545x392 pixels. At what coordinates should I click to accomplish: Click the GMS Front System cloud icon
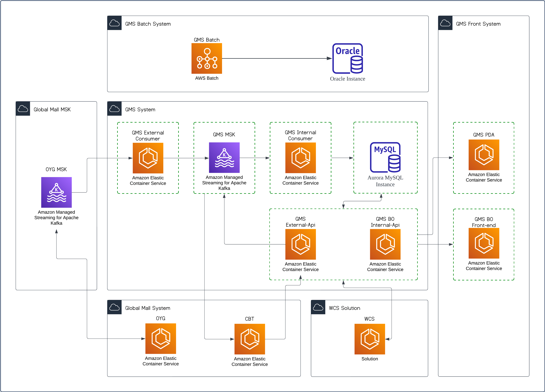click(x=445, y=23)
